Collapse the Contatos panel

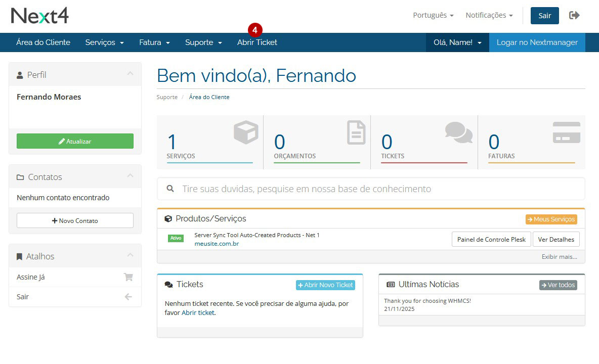pyautogui.click(x=130, y=176)
